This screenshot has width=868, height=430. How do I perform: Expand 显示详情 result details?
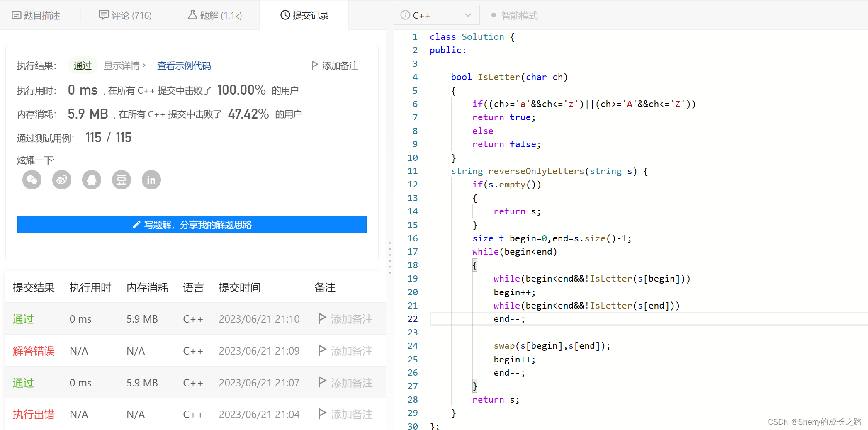click(x=124, y=66)
